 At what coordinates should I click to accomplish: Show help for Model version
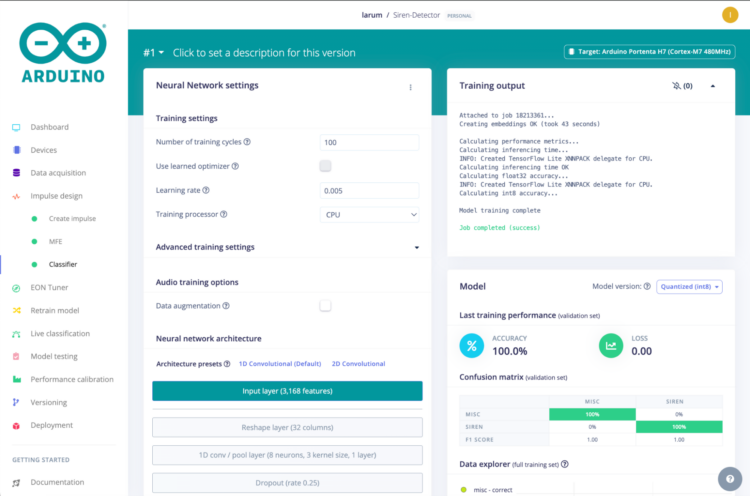(x=647, y=287)
